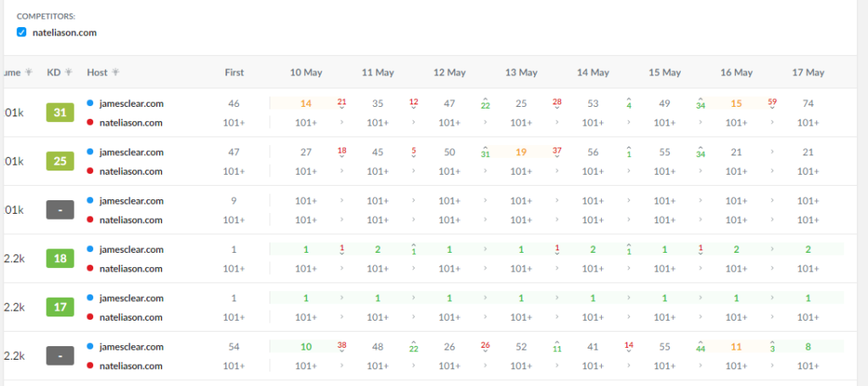Click the KD 17 difficulty badge
868x386 pixels.
pyautogui.click(x=60, y=307)
